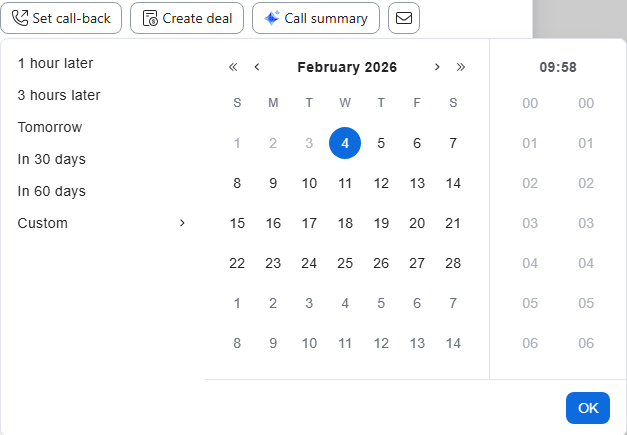627x435 pixels.
Task: Select minute 05 in time column
Action: 586,303
